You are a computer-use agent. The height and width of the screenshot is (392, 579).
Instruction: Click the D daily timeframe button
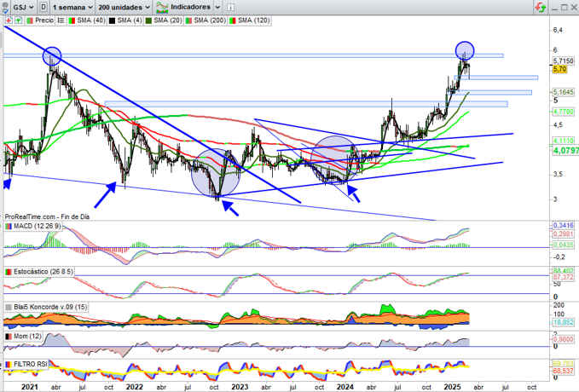pyautogui.click(x=43, y=7)
